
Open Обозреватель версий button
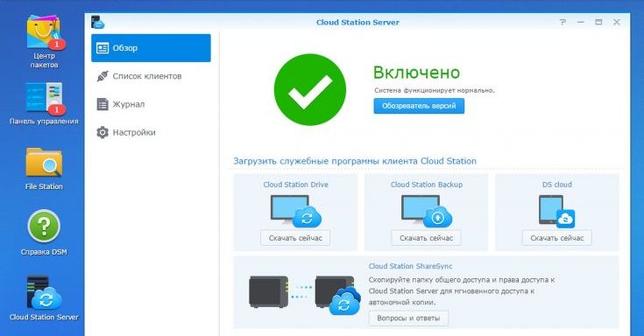[x=419, y=106]
